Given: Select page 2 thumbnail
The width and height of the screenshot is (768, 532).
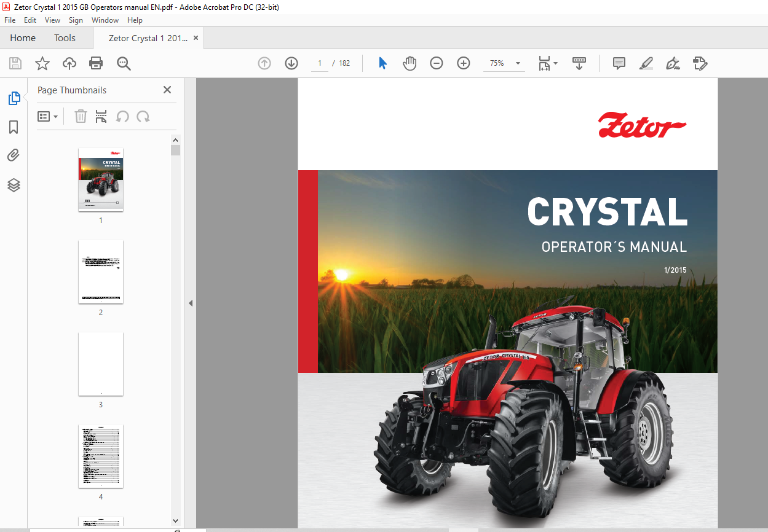Looking at the screenshot, I should pos(101,272).
